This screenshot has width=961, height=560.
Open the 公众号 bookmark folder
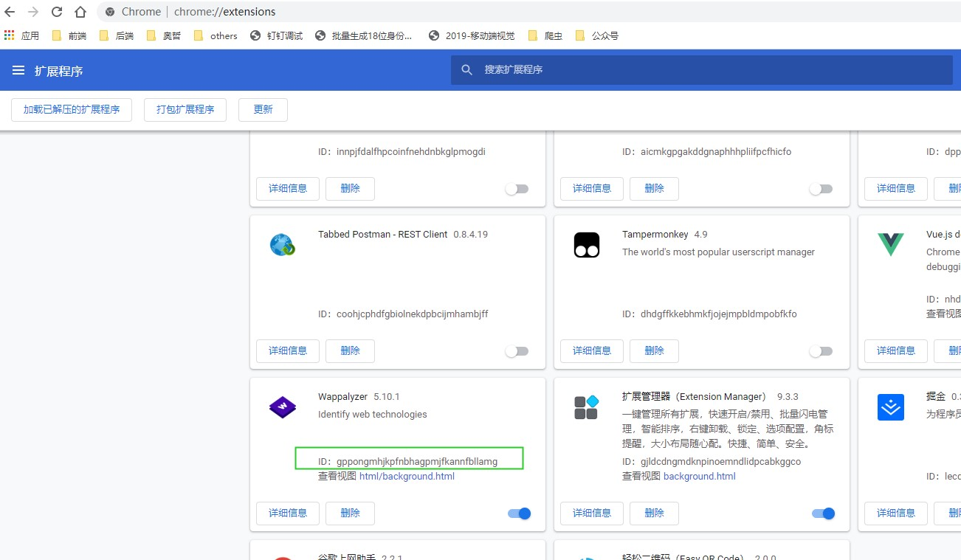[596, 35]
